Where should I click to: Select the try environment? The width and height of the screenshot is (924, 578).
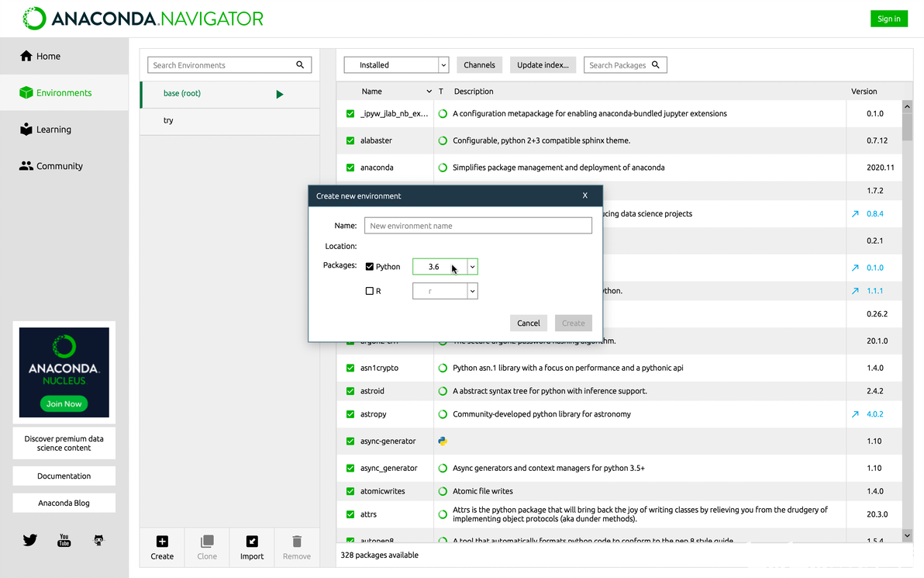pyautogui.click(x=229, y=121)
